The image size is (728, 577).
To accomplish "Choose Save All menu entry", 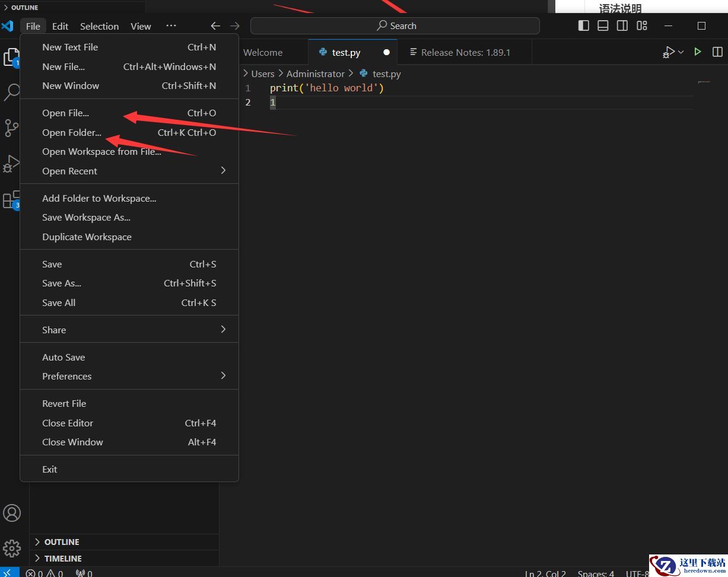I will [129, 303].
